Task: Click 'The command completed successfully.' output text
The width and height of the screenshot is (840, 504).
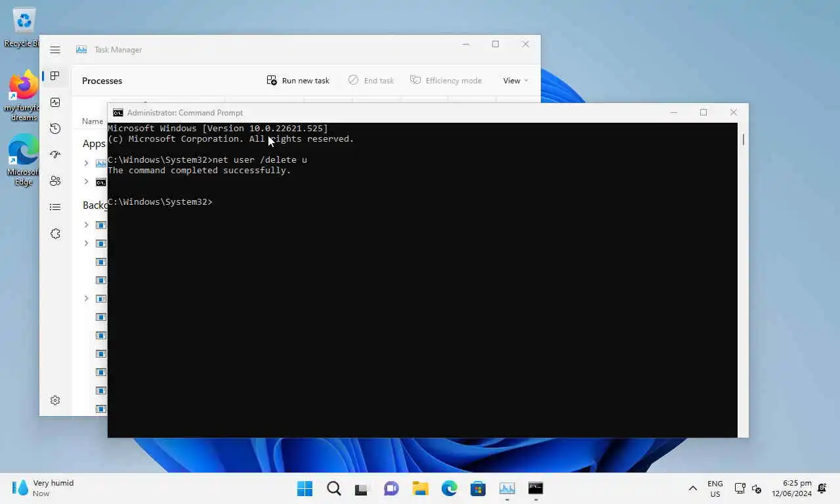Action: point(199,171)
